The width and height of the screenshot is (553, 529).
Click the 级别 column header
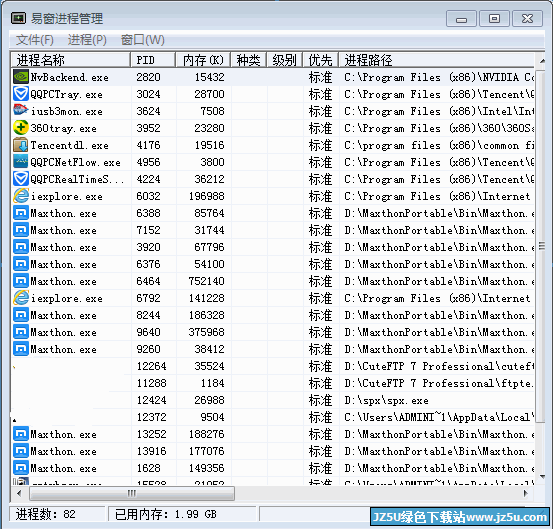pyautogui.click(x=285, y=60)
